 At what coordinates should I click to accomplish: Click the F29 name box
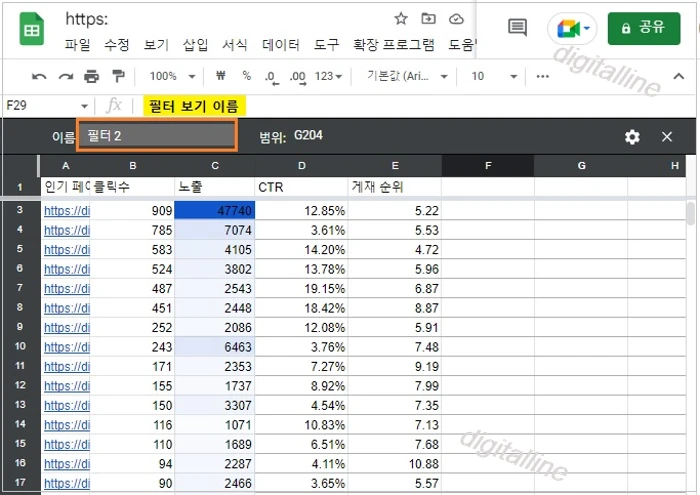coord(42,106)
